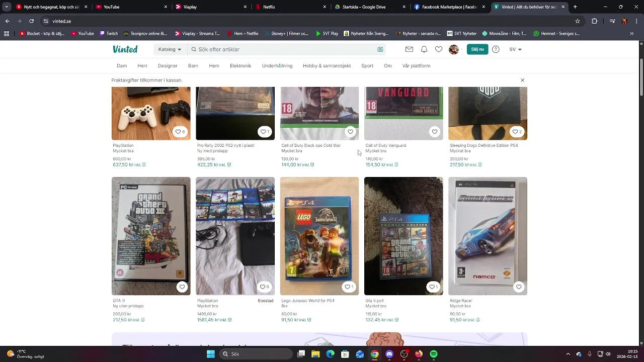The width and height of the screenshot is (644, 362).
Task: Expand the bookmarks overflow chevron
Action: point(632,34)
